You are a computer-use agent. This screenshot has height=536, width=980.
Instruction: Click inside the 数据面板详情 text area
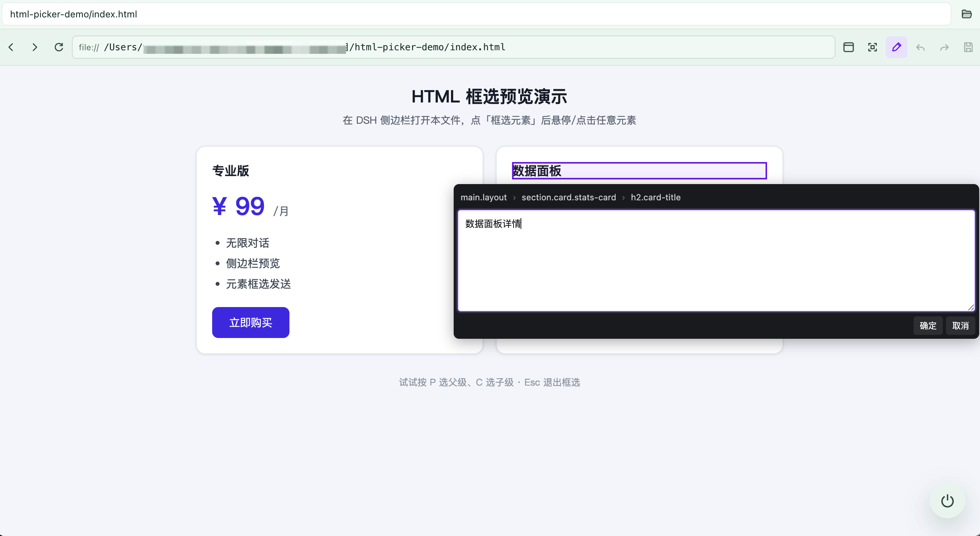pyautogui.click(x=716, y=261)
